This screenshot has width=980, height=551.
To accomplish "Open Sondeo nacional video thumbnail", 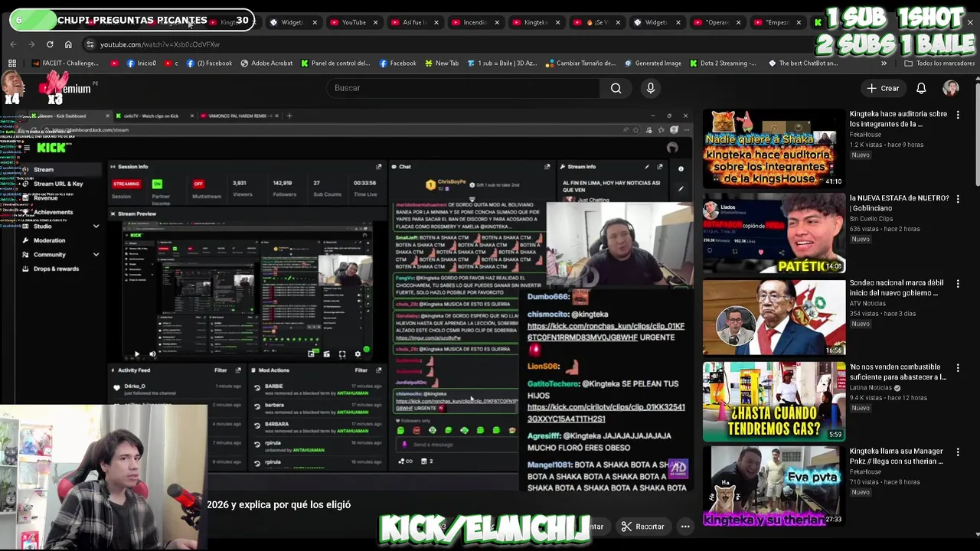I will click(x=774, y=318).
